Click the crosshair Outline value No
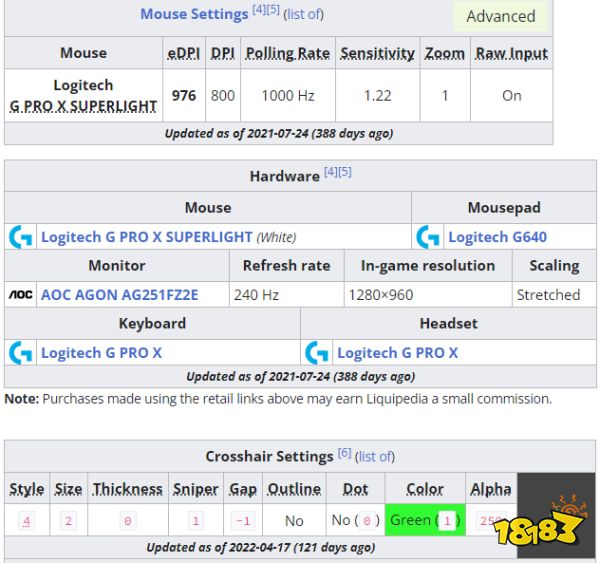 pos(294,521)
